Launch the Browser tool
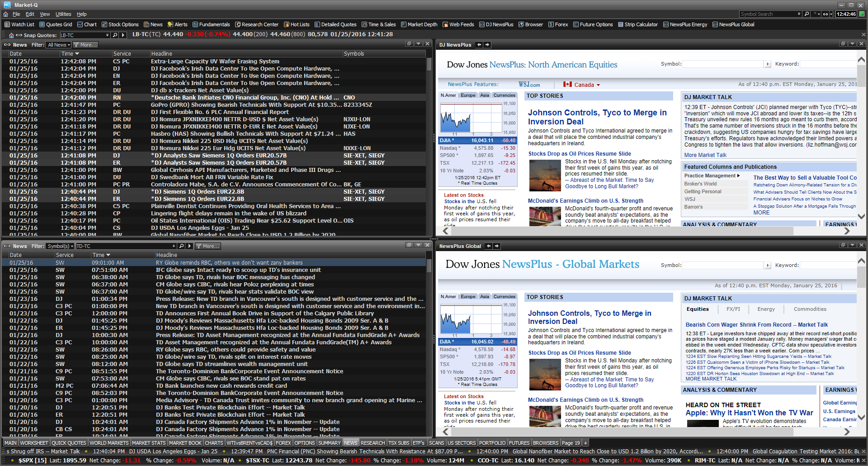 530,24
